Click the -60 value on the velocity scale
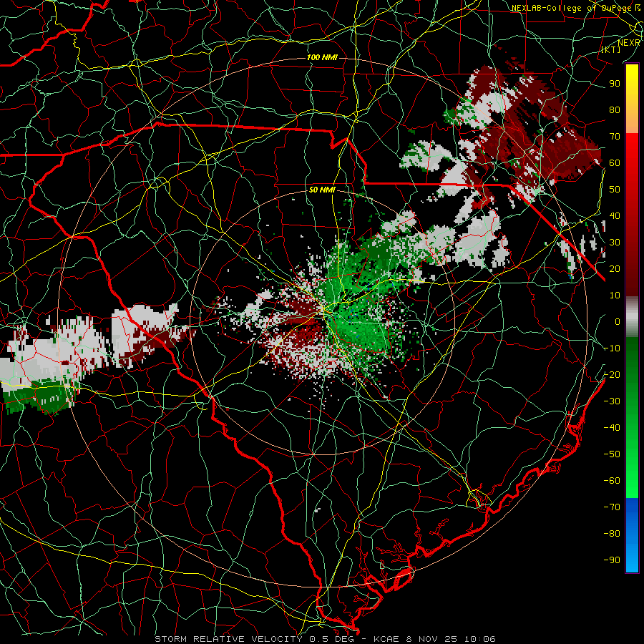644x644 pixels. 612,481
